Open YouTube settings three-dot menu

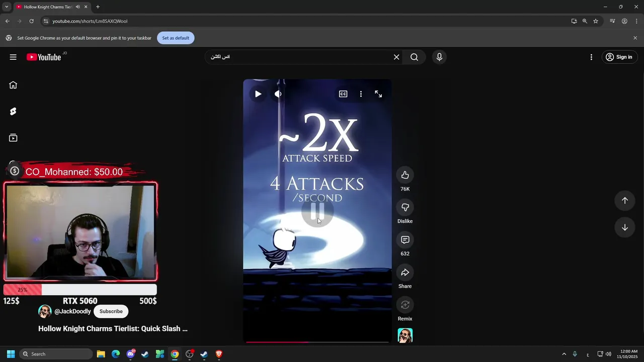tap(591, 57)
